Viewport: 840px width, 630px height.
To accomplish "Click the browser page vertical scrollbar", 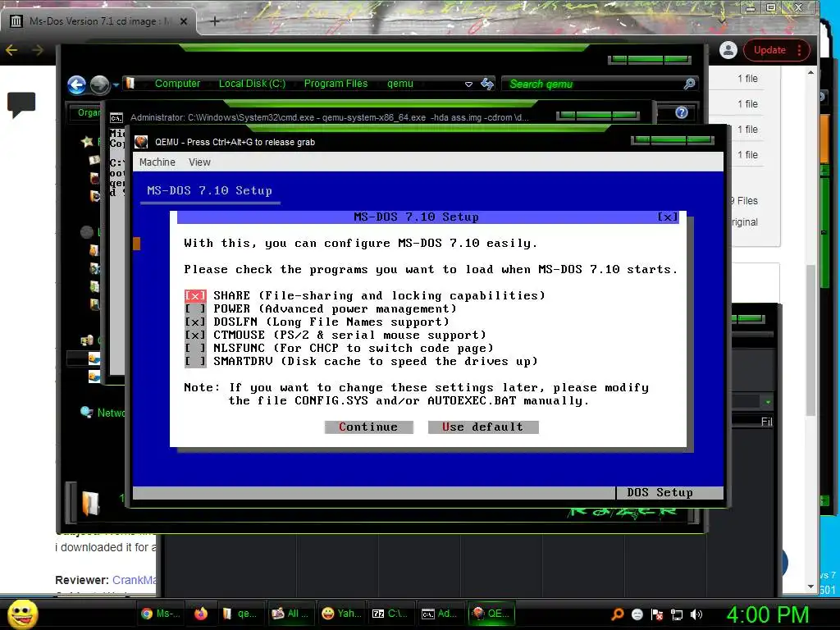I will pos(810,339).
